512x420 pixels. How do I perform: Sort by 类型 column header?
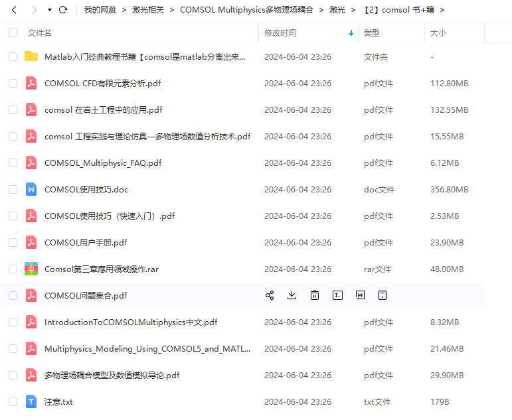coord(372,33)
